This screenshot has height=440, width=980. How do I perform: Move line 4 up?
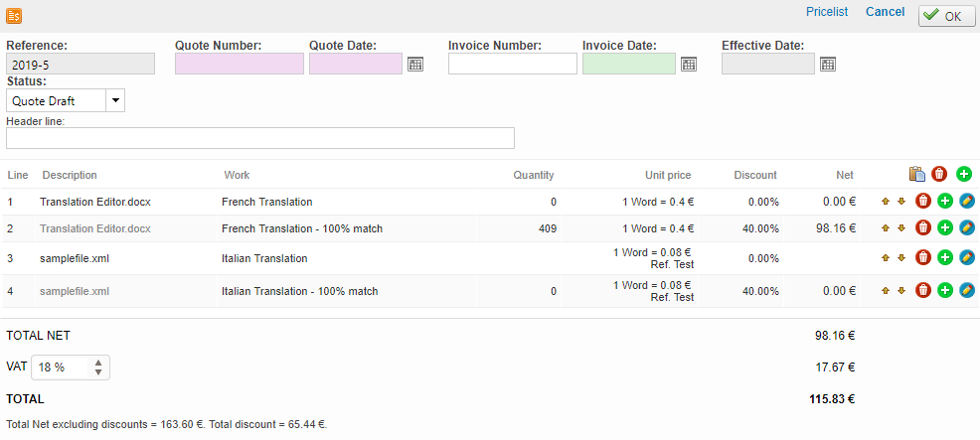click(886, 291)
